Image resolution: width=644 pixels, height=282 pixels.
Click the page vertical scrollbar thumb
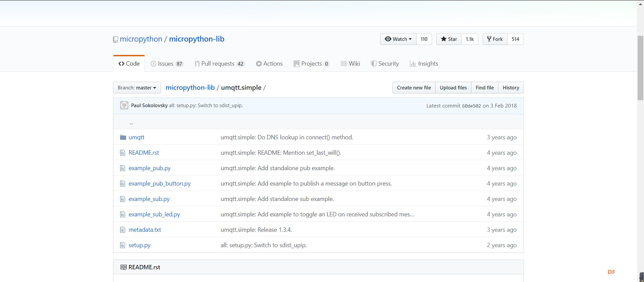(640, 67)
